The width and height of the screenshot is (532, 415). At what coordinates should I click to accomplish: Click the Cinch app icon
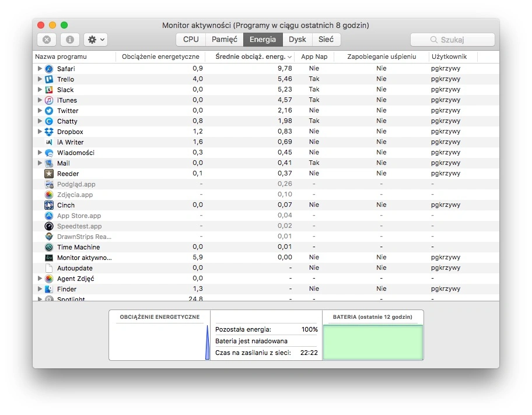point(49,206)
